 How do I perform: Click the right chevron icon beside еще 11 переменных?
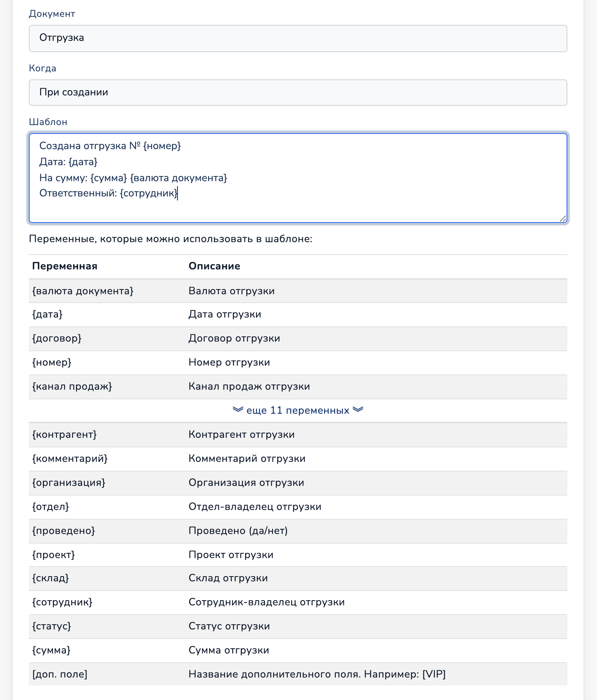pos(358,409)
